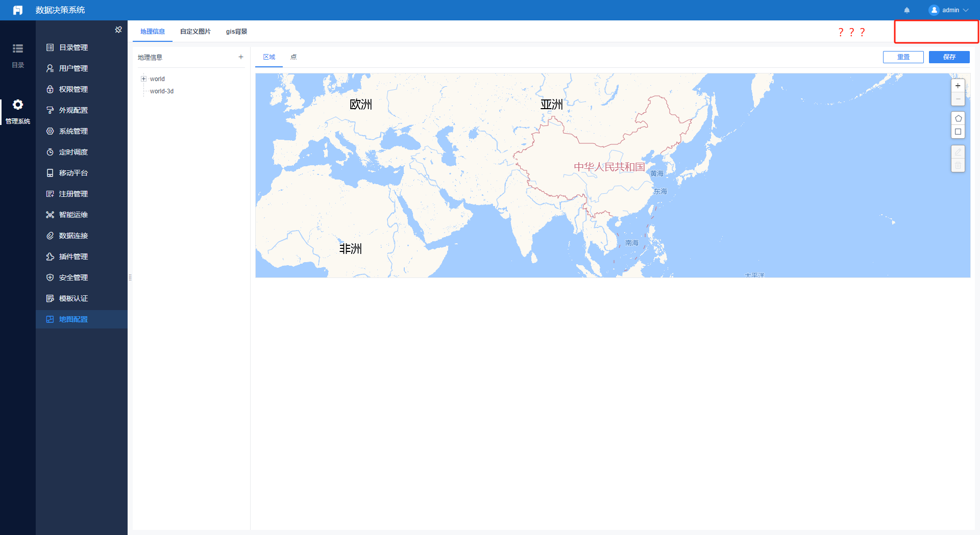This screenshot has width=980, height=535.
Task: Open 用户管理 in the sidebar menu
Action: [73, 68]
